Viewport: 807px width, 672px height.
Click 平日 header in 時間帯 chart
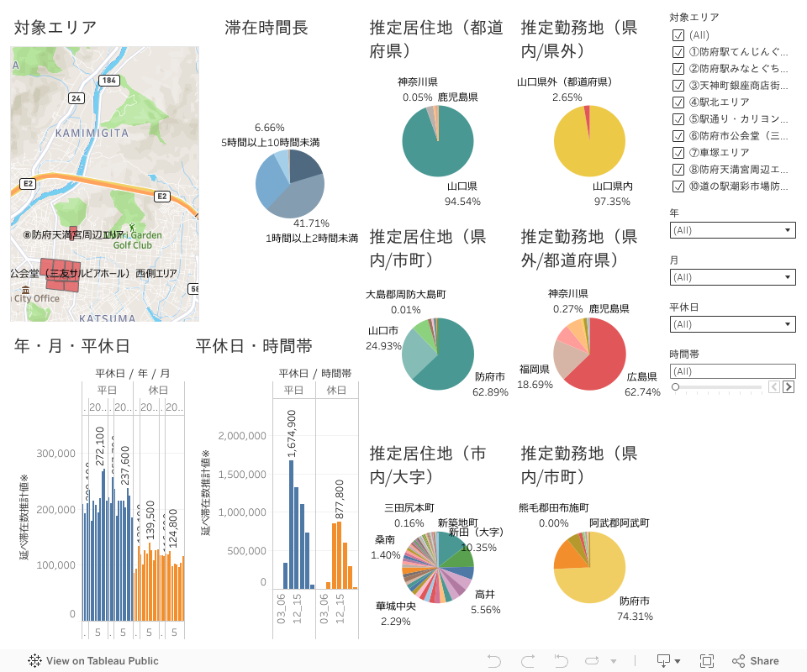[x=294, y=391]
